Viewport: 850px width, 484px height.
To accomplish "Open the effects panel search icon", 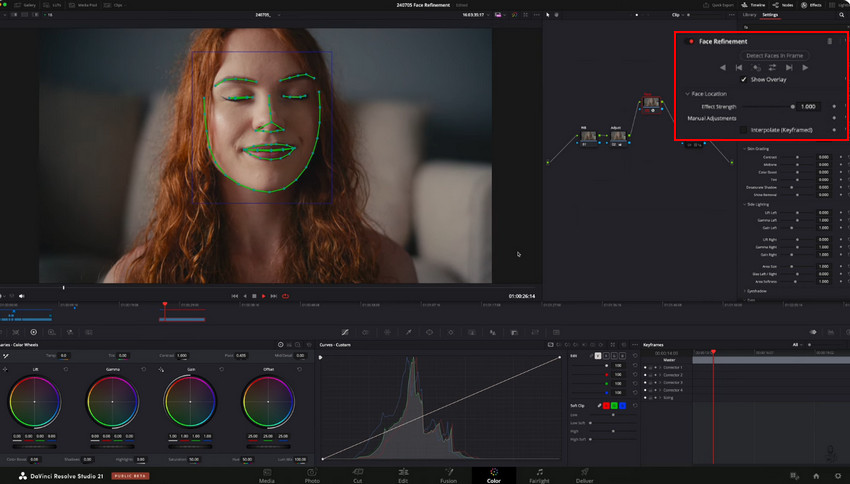I will click(x=841, y=15).
